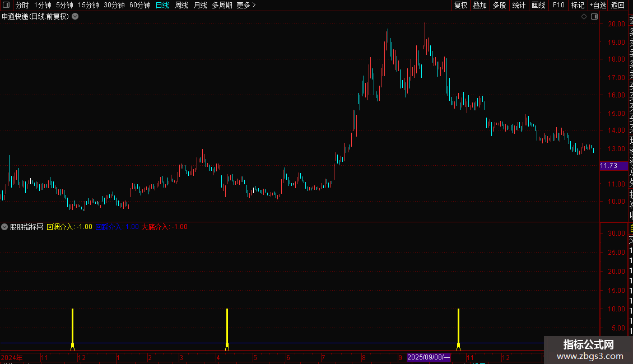This screenshot has height=364, width=633.
Task: Expand the 股朋指标网 indicator dropdown
Action: point(4,227)
